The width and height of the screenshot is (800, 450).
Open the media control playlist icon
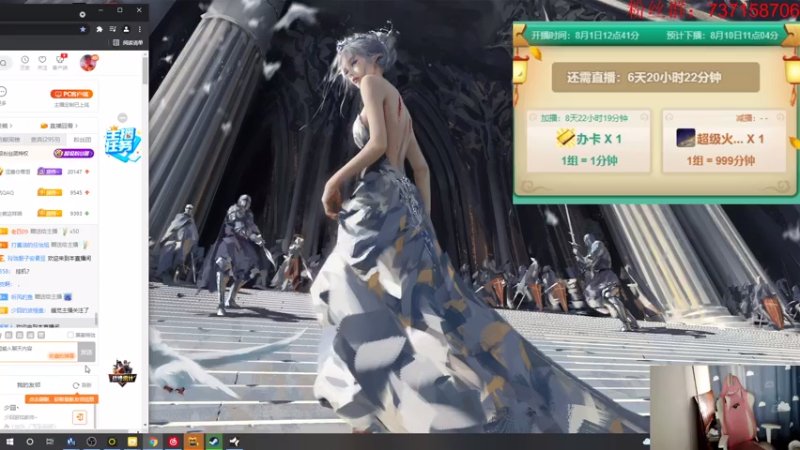pyautogui.click(x=113, y=30)
